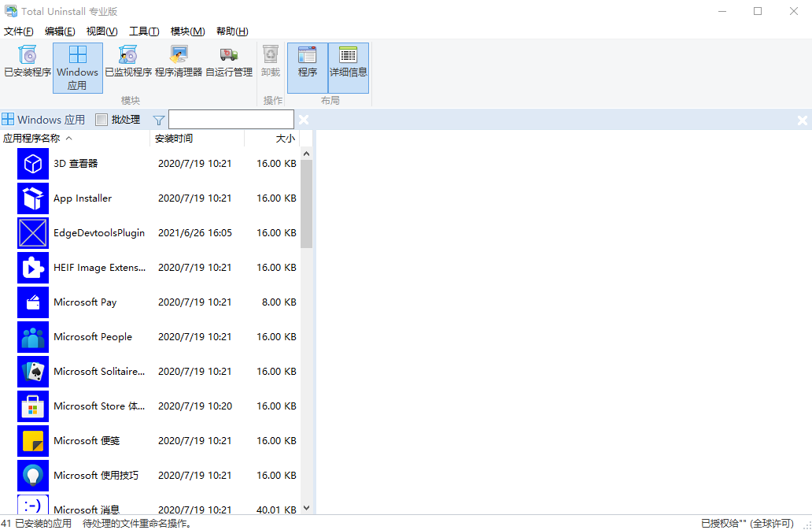This screenshot has width=812, height=530.
Task: Sort by 应用程序名称 column header
Action: [x=75, y=139]
